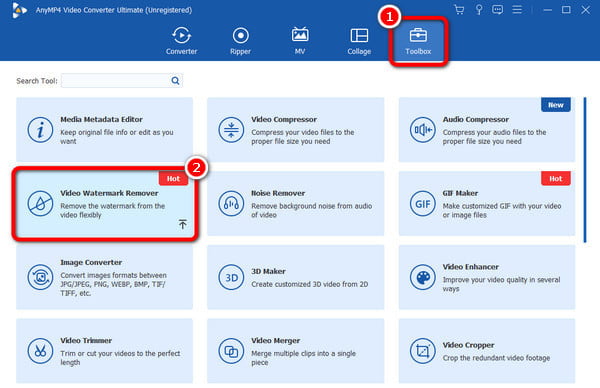The height and width of the screenshot is (388, 600).
Task: Open Video Watermark Remover title
Action: pos(109,193)
